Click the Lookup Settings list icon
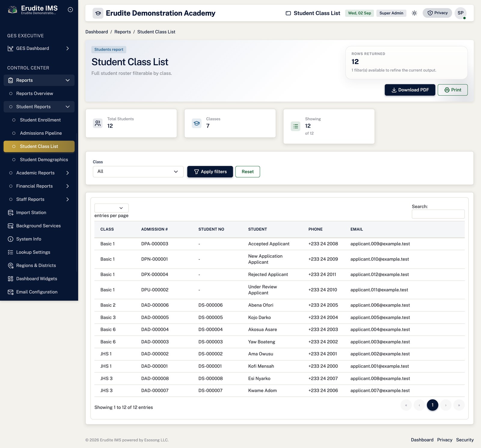This screenshot has width=481, height=448. tap(11, 252)
